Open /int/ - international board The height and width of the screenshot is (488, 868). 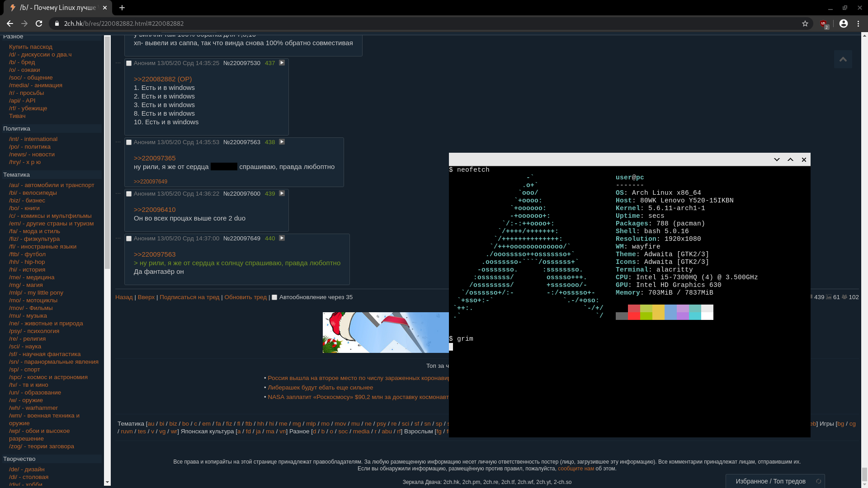33,139
